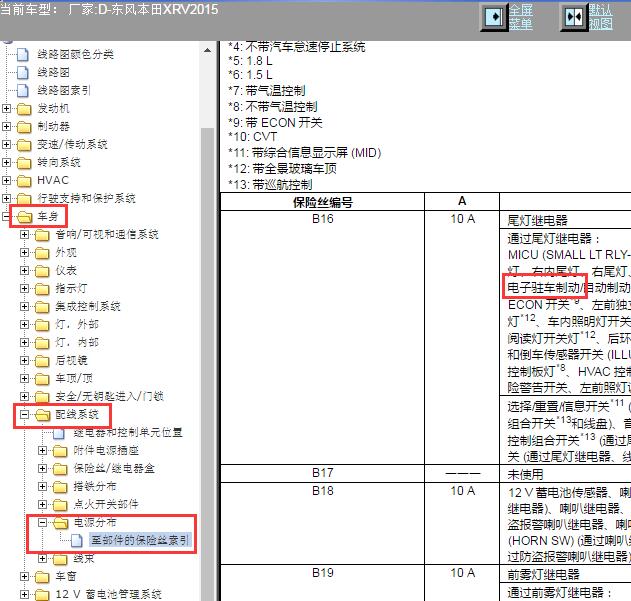Screen dimensions: 631x601
Task: Click the A amperage column header
Action: [462, 201]
